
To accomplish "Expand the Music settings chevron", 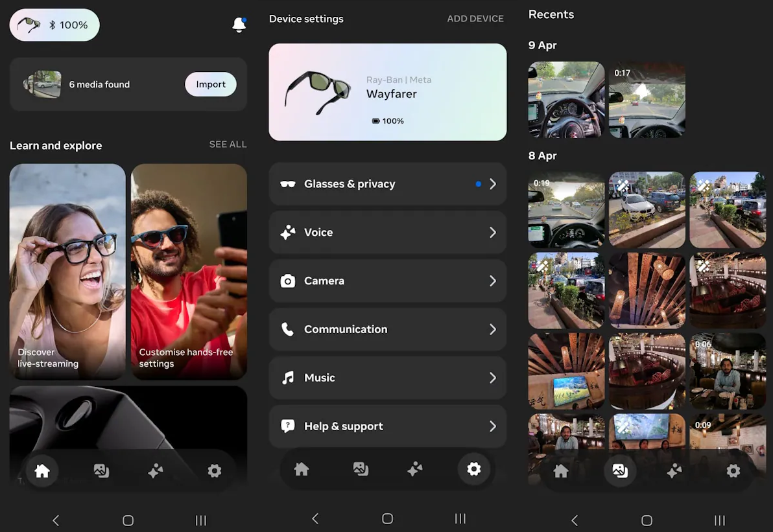I will point(492,378).
